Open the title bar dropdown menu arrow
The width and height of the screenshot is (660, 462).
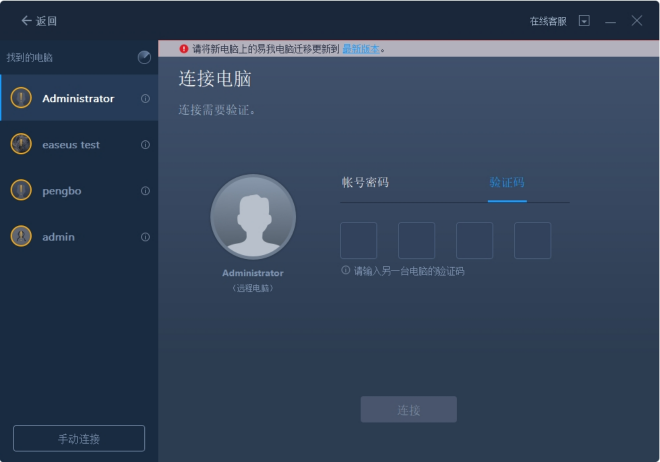pyautogui.click(x=584, y=21)
